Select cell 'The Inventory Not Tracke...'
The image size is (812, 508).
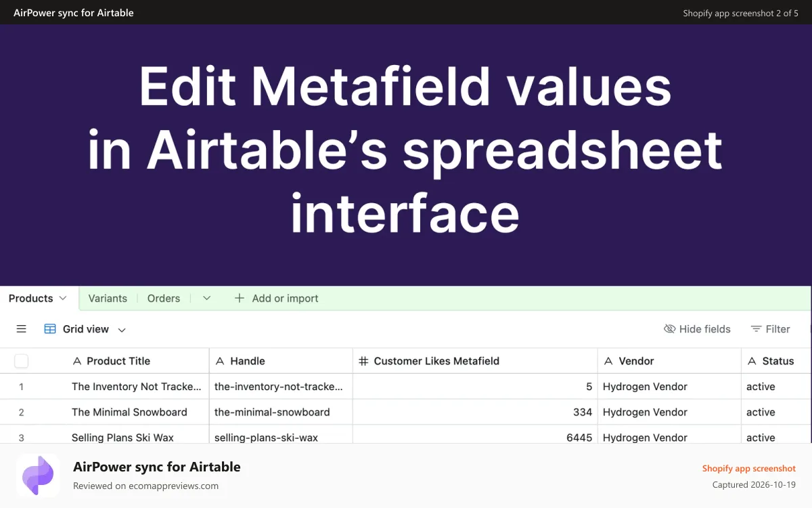pos(137,387)
